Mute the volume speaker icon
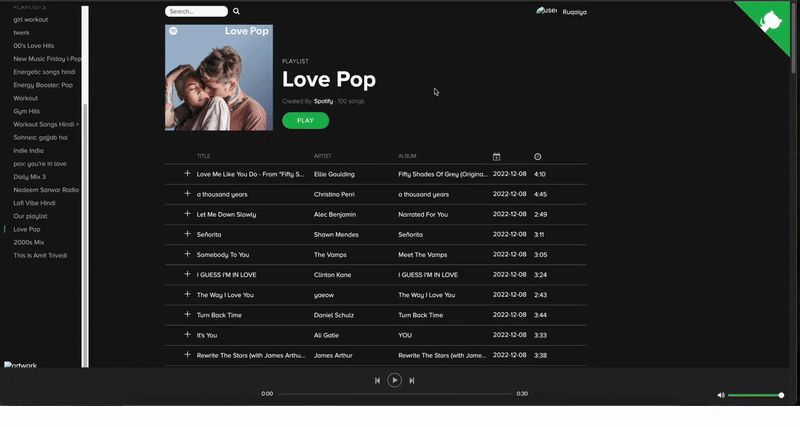The width and height of the screenshot is (800, 427). (x=721, y=395)
